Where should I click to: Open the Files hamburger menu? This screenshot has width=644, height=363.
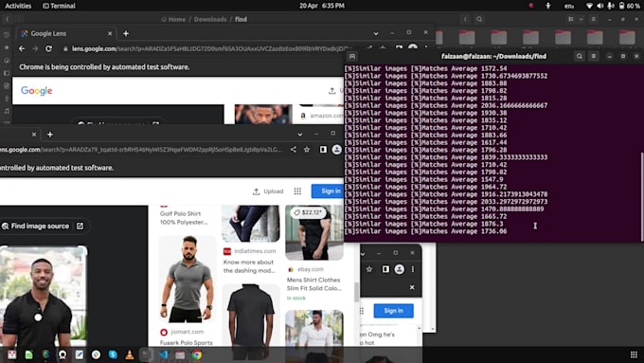594,19
